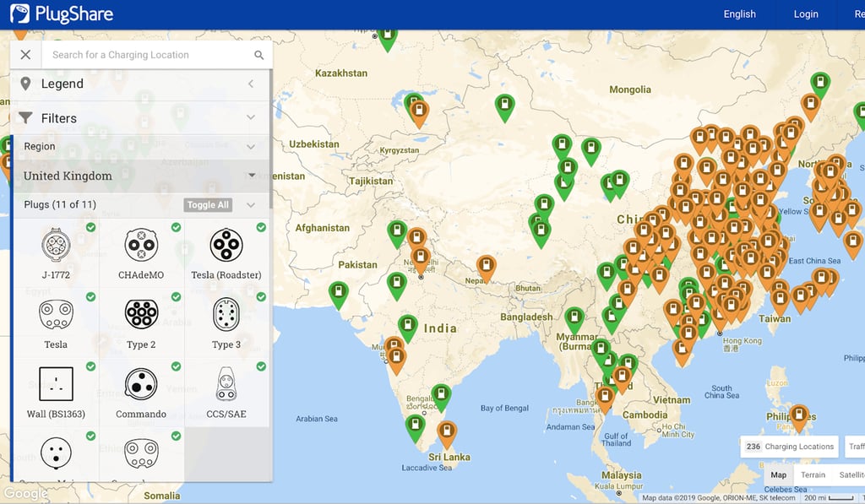Toggle the green checkmark on Tesla plug

90,297
